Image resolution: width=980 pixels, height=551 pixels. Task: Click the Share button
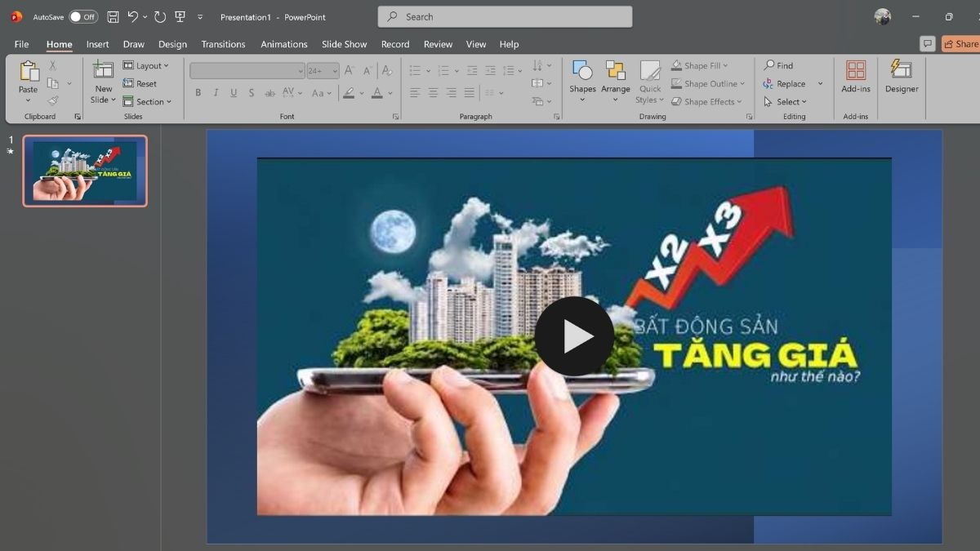point(961,44)
